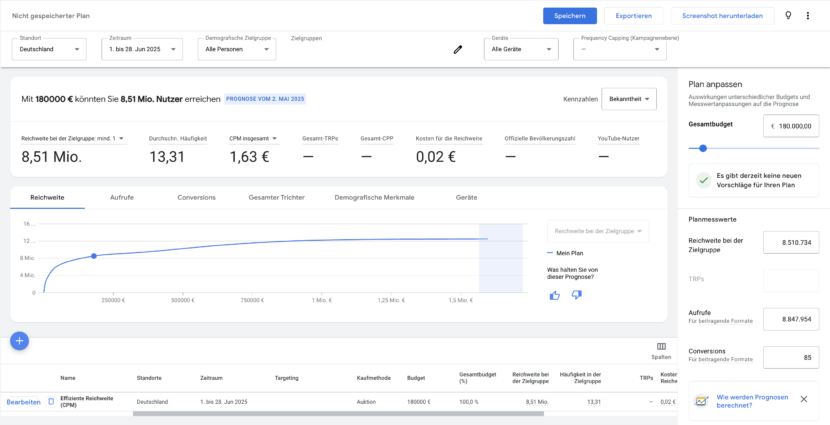
Task: Click the Kosten für die Reichweite metric label
Action: pyautogui.click(x=449, y=139)
